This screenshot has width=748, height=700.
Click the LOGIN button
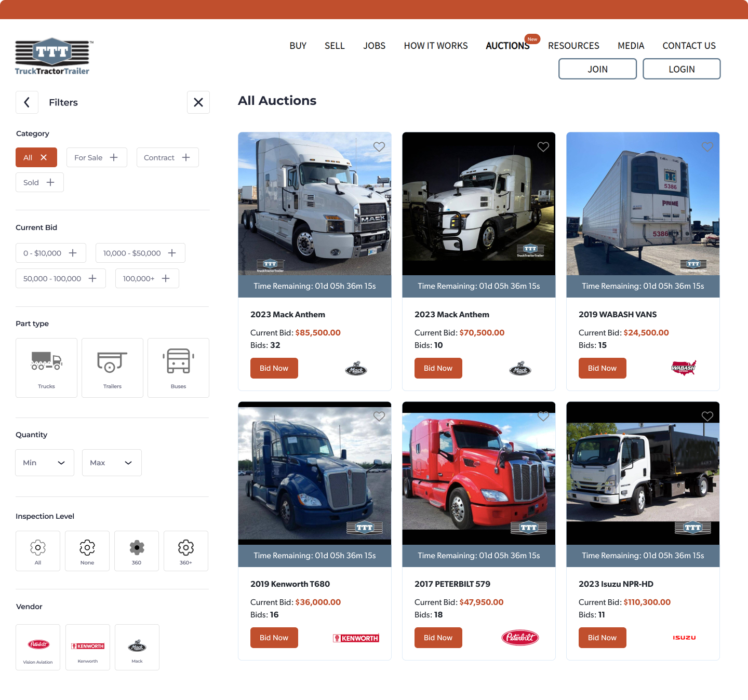[682, 69]
